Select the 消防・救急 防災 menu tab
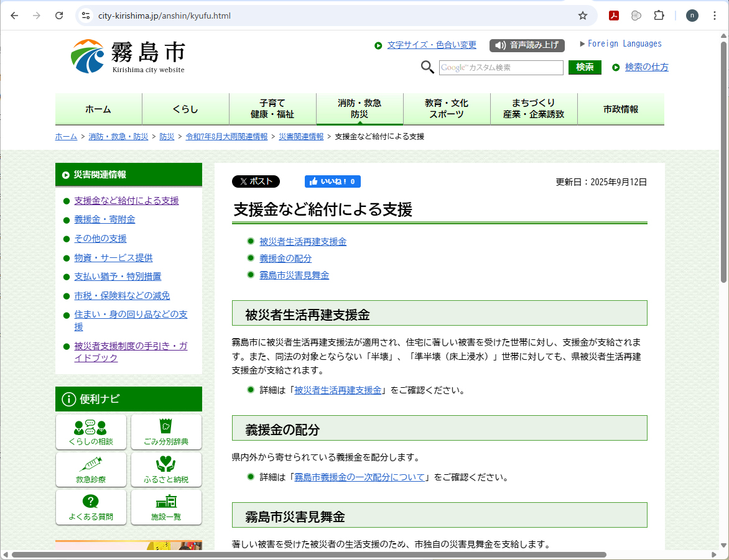The height and width of the screenshot is (560, 729). coord(360,109)
